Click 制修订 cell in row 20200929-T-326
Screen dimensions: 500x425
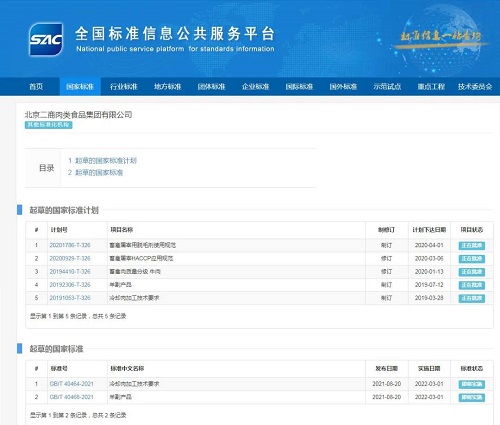tap(387, 258)
